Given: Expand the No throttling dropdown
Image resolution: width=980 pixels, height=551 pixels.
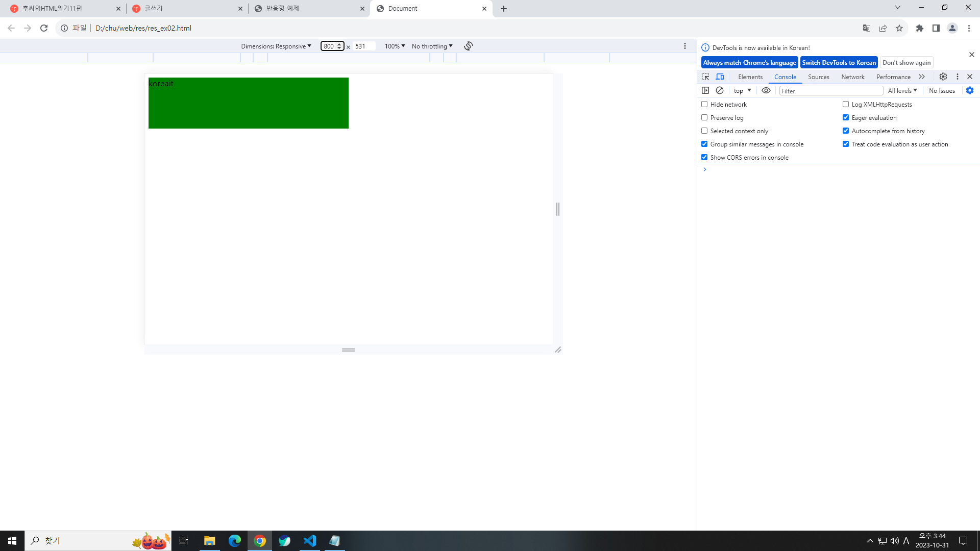Looking at the screenshot, I should [x=432, y=46].
